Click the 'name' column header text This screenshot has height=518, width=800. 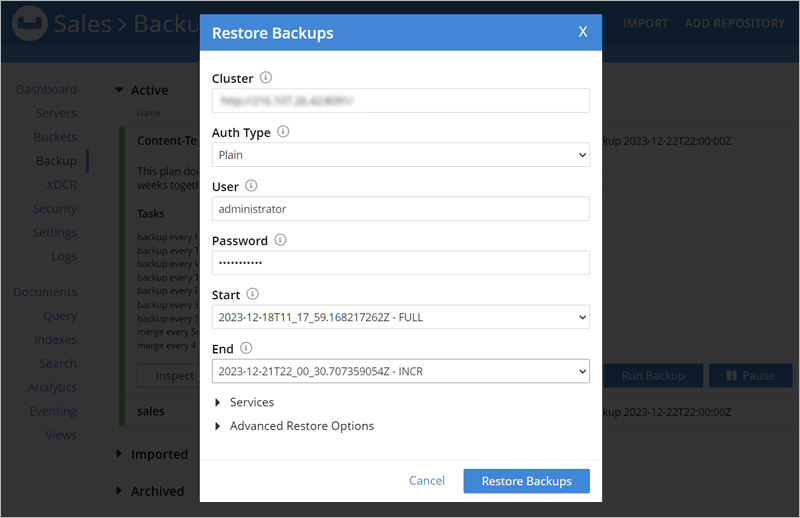click(x=148, y=113)
